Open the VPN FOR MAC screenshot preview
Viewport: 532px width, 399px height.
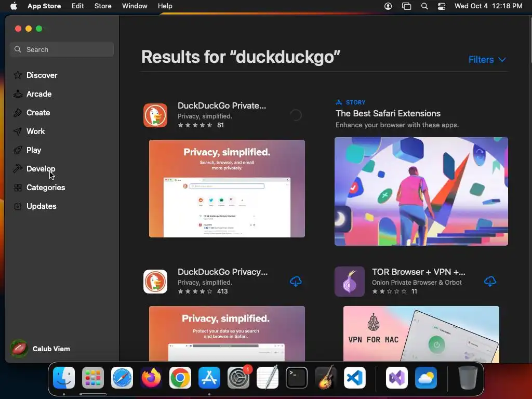(421, 334)
